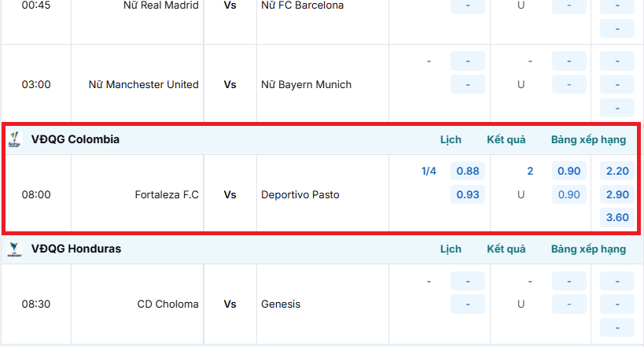The image size is (644, 347).
Task: View Bảng xếp hạng for VĐQG Honduras
Action: [588, 249]
